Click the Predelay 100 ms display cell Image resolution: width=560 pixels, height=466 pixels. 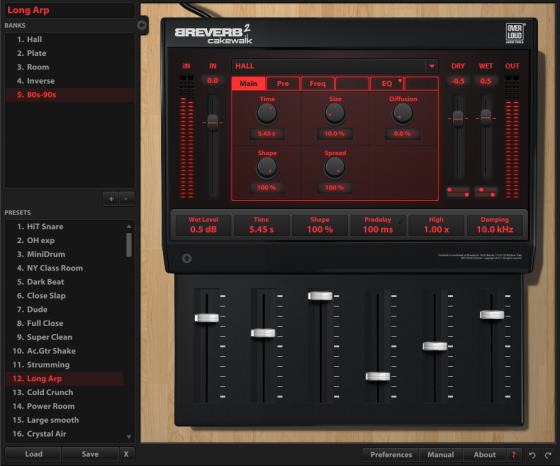pos(378,225)
